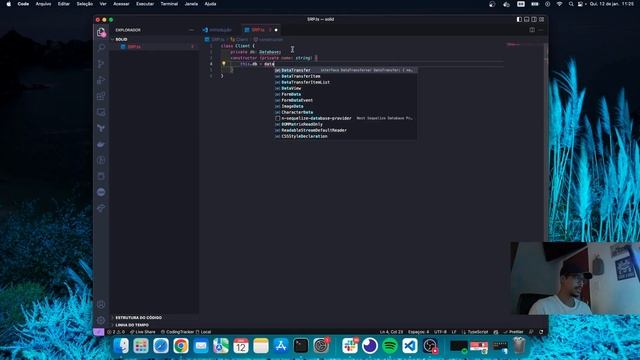Image resolution: width=640 pixels, height=360 pixels.
Task: Open the Extensions view
Action: click(101, 96)
